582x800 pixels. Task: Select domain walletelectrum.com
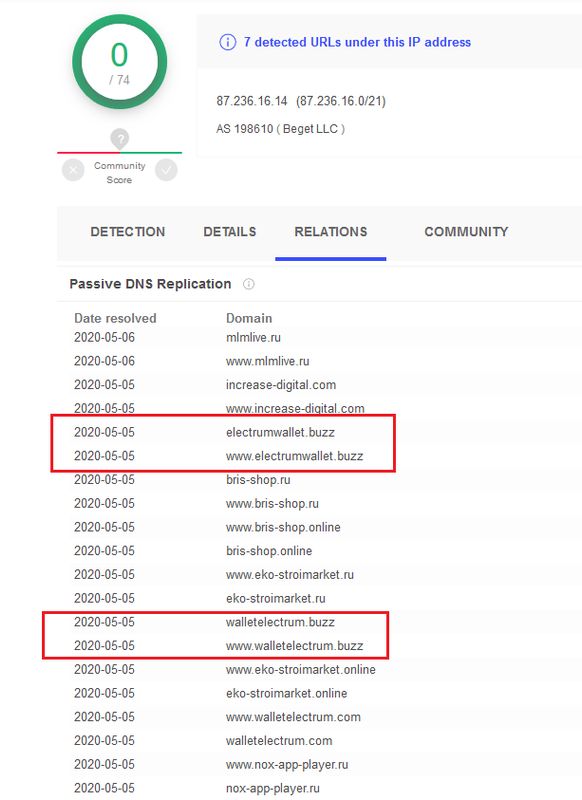pos(279,741)
